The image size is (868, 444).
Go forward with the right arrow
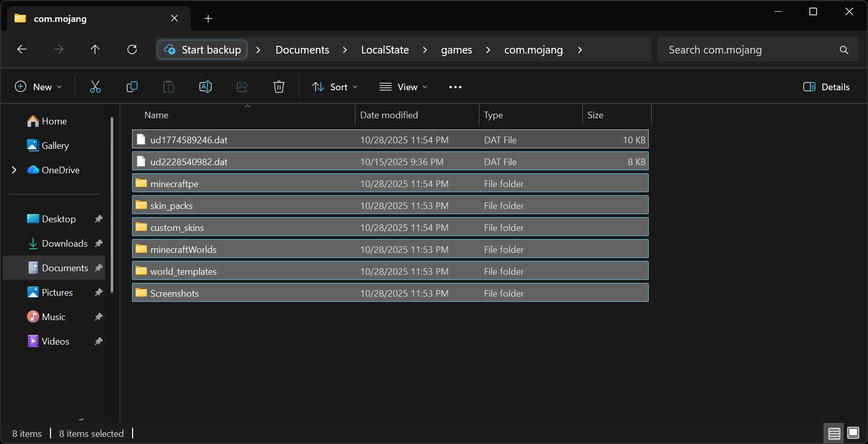tap(59, 49)
